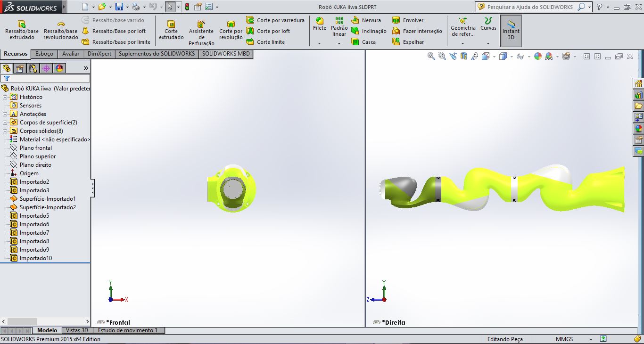644x344 pixels.
Task: Click the Corte por revolução tool
Action: click(231, 30)
